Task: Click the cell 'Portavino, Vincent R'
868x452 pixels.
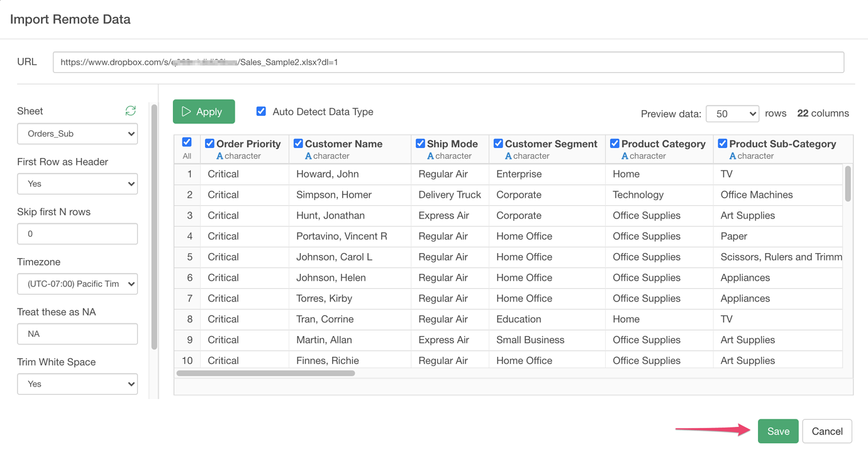Action: click(350, 236)
